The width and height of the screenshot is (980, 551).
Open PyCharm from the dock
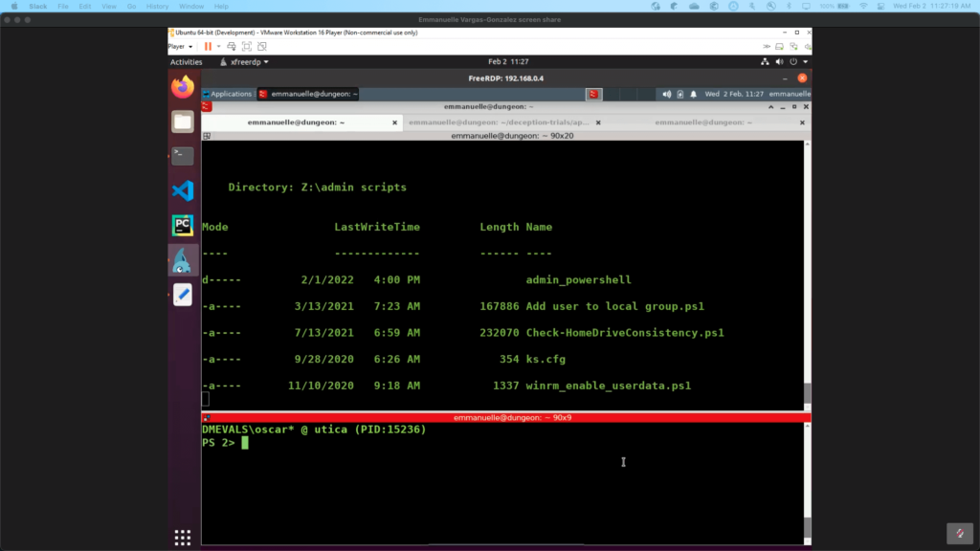coord(183,225)
